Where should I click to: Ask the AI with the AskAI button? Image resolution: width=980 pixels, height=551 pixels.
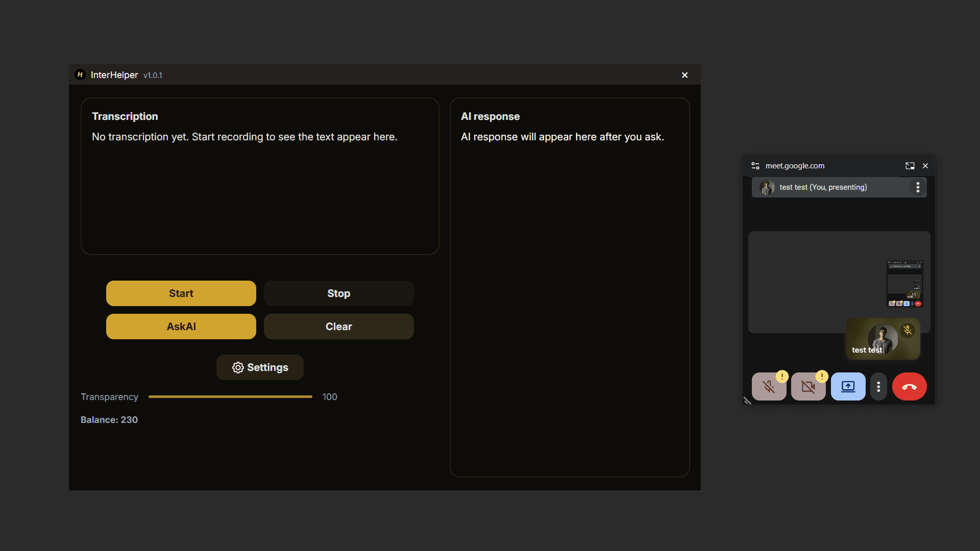tap(181, 326)
